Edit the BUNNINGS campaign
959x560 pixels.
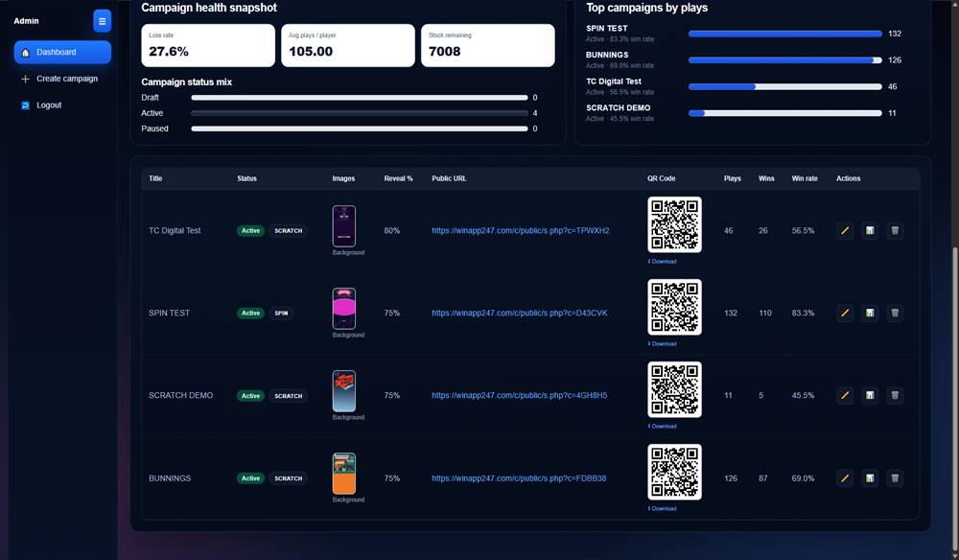point(845,478)
